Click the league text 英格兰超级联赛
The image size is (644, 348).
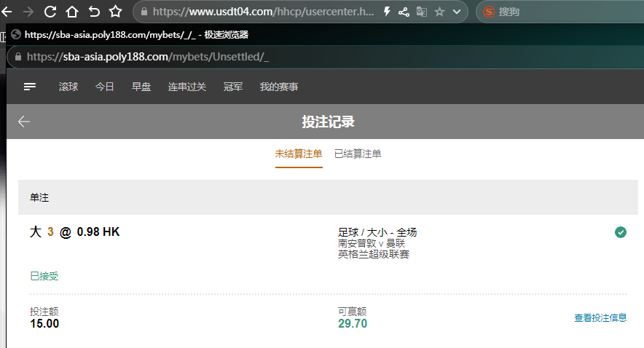(x=374, y=254)
